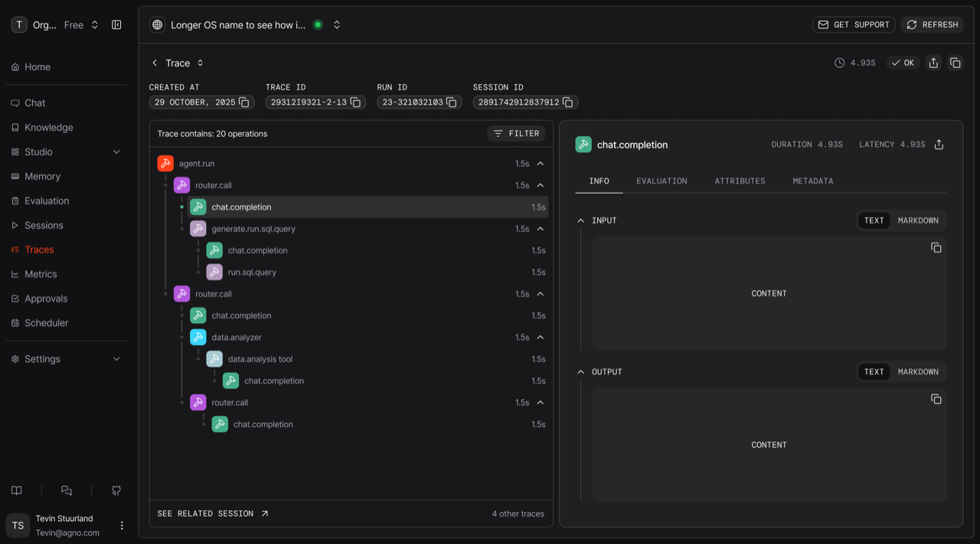The height and width of the screenshot is (544, 980).
Task: Open the documentation book icon
Action: point(17,490)
